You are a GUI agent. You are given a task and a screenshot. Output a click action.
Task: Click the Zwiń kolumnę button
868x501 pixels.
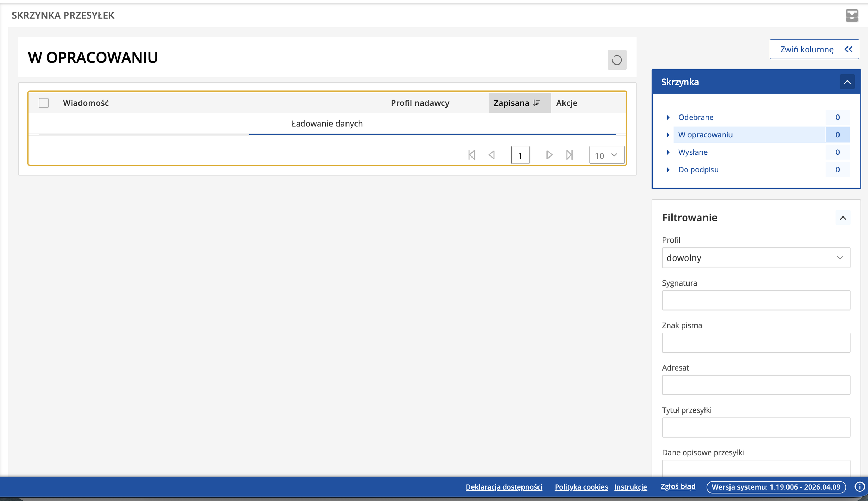click(x=814, y=49)
